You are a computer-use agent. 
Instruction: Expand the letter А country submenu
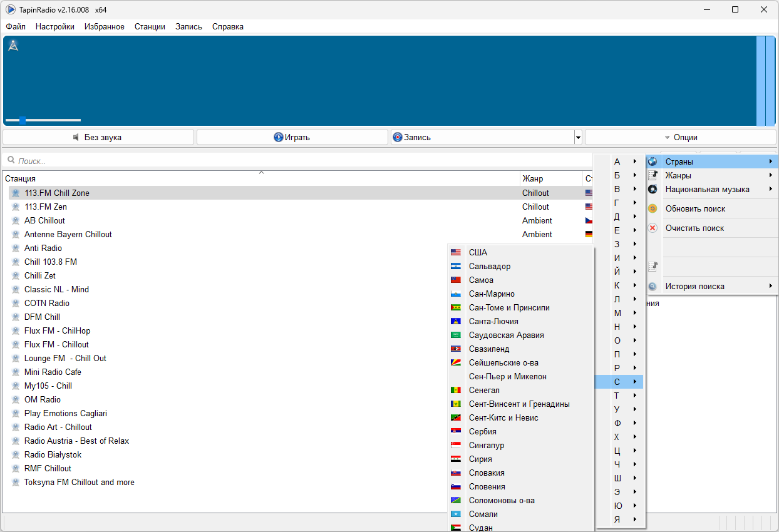click(x=619, y=161)
